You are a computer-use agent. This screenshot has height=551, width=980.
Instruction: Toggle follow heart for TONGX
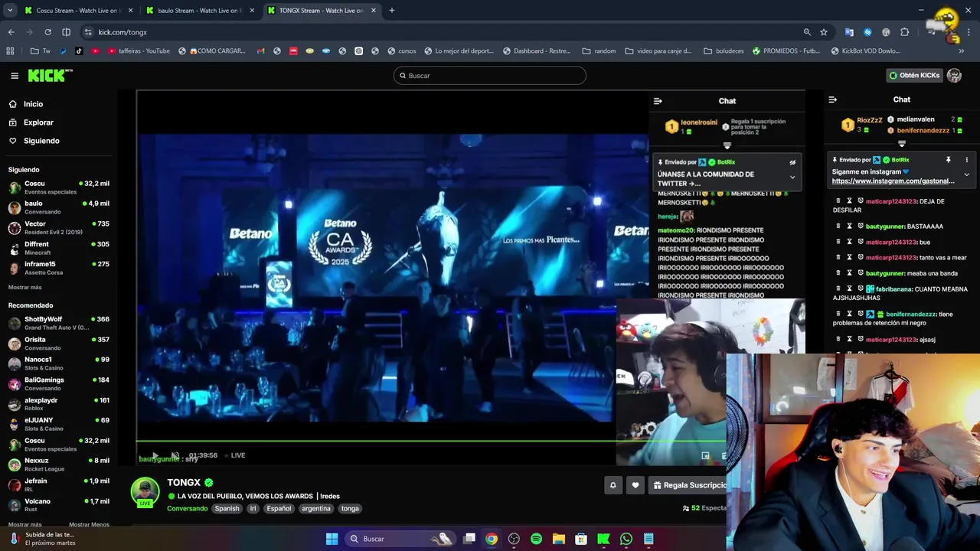pos(635,484)
